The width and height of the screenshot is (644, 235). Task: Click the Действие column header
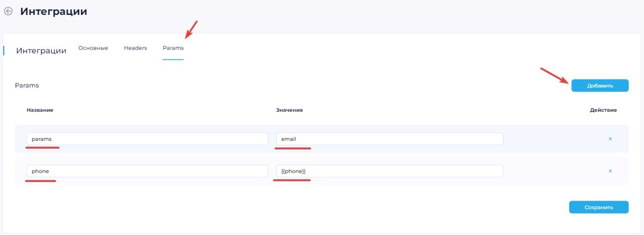pos(603,110)
